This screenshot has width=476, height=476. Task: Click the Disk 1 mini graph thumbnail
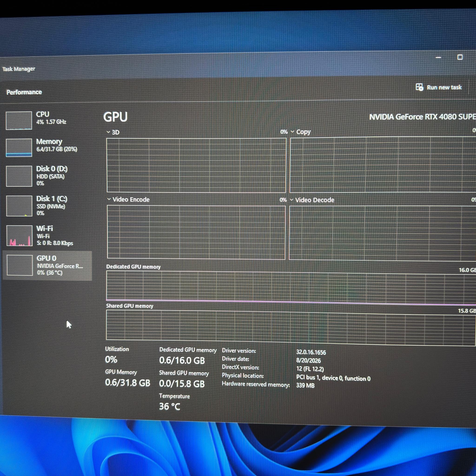(x=19, y=206)
